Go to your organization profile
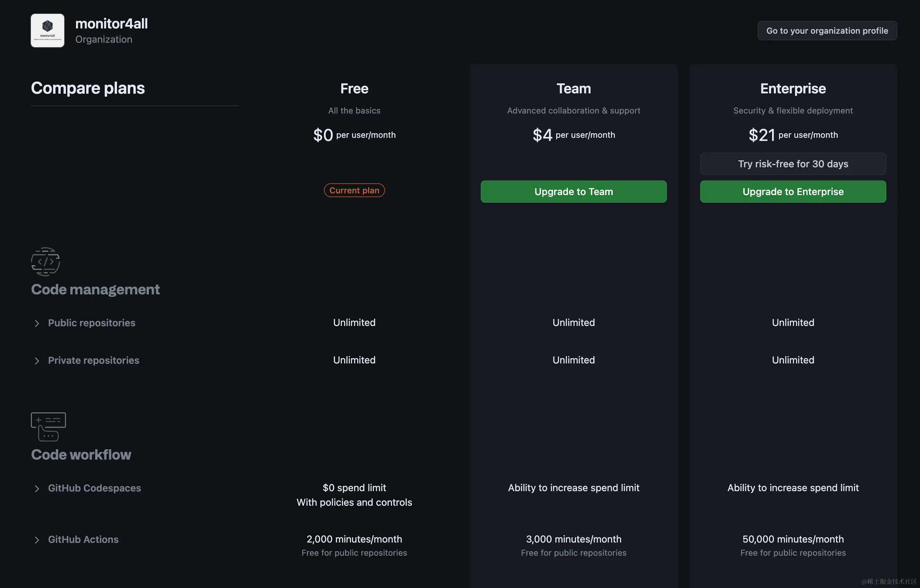 [x=827, y=31]
